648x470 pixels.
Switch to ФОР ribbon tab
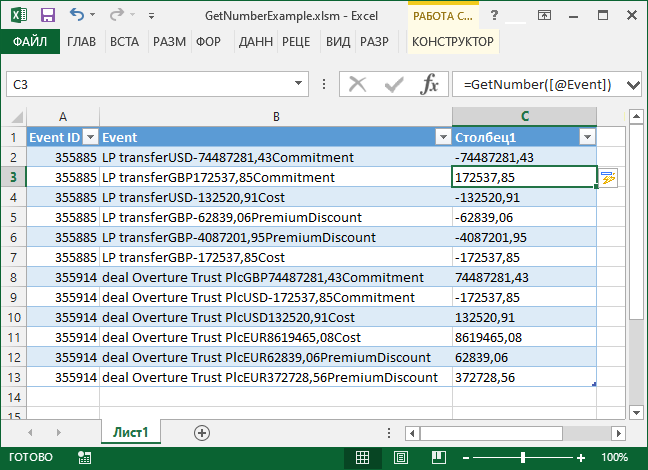click(x=208, y=41)
